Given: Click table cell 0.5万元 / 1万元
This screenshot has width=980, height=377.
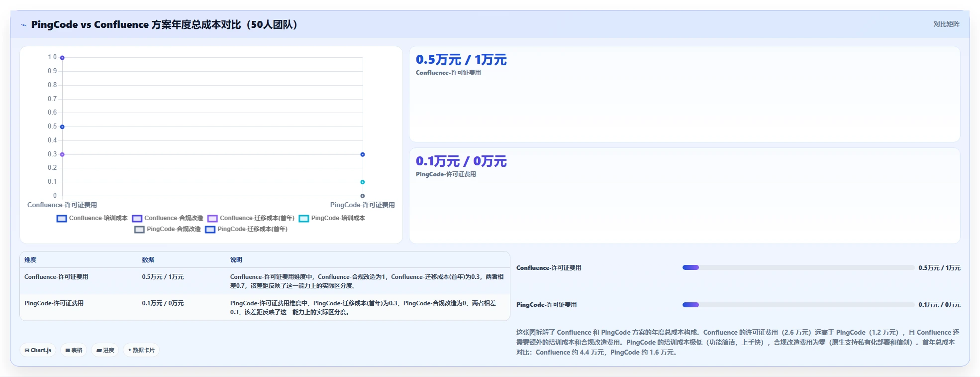Looking at the screenshot, I should tap(163, 277).
